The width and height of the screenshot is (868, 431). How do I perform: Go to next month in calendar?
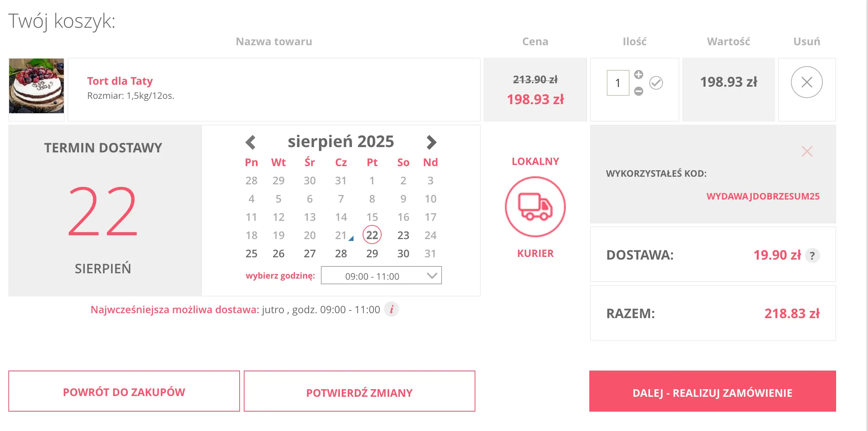tap(431, 142)
